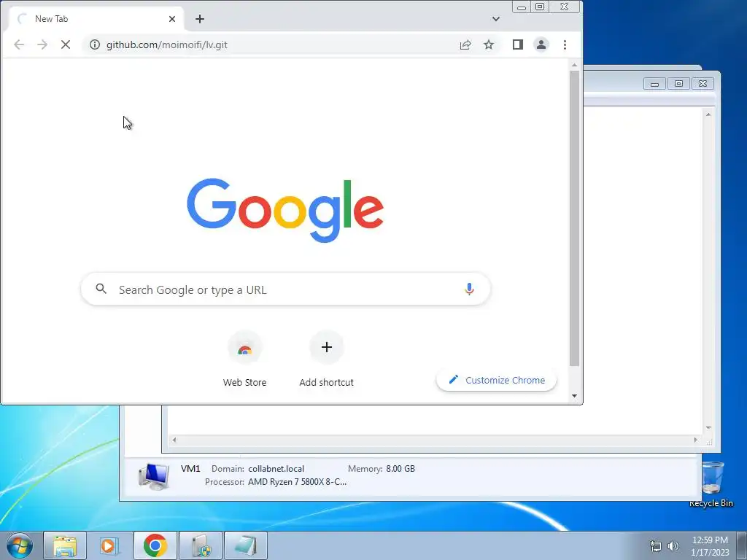
Task: Close the New Tab tab
Action: point(172,19)
